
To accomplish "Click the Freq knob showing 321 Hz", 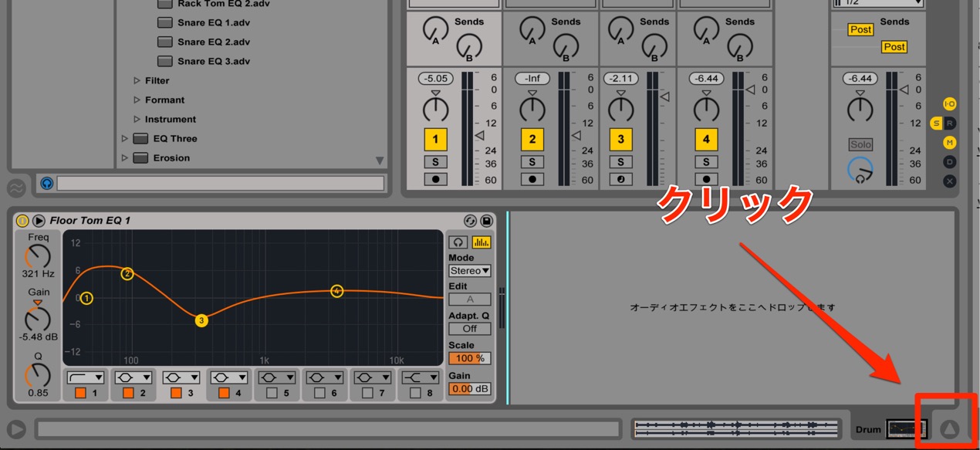I will click(x=37, y=255).
